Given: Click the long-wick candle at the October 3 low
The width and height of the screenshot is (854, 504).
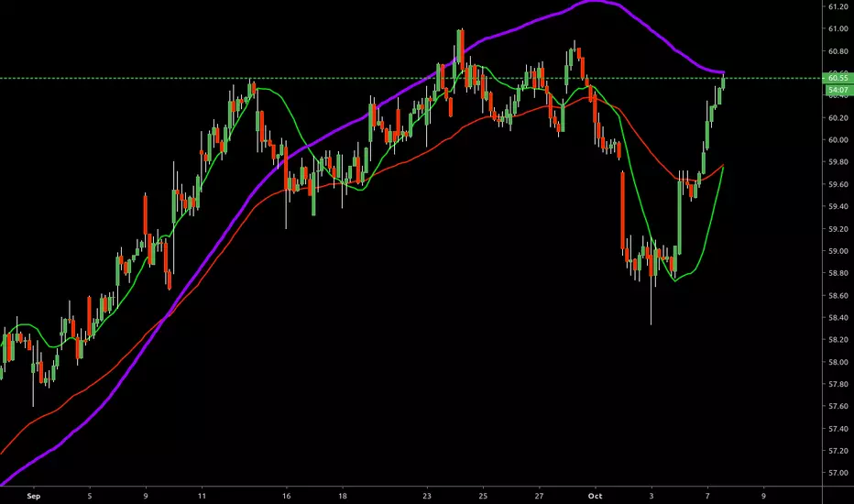Looking at the screenshot, I should click(x=651, y=281).
